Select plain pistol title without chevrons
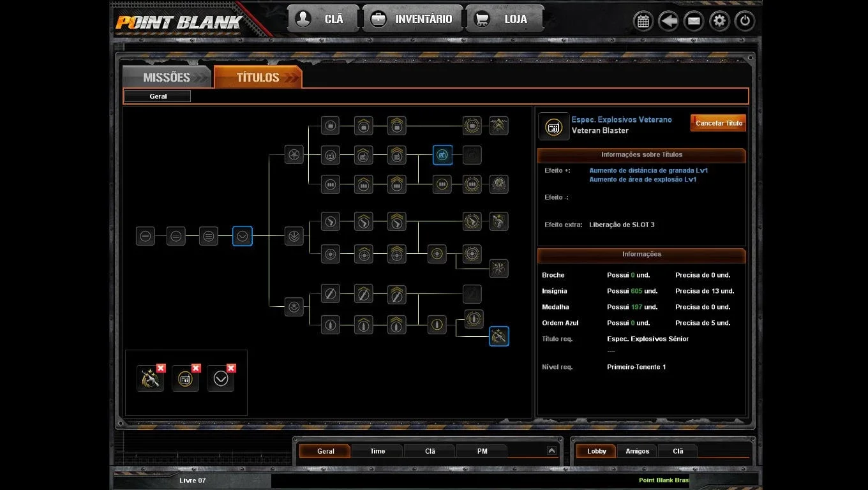Screen dimensions: 868x490 [x=330, y=221]
